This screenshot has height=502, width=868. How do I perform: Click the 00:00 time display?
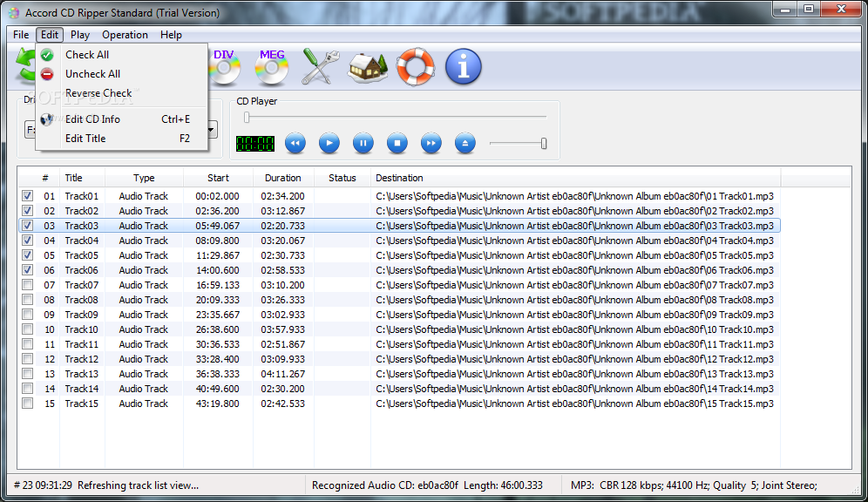pos(254,144)
